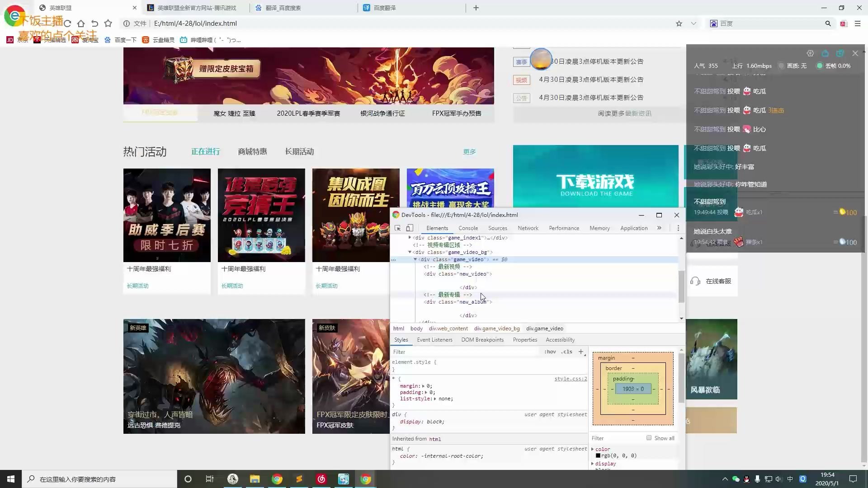Open File Explorer from taskbar
Viewport: 868px width, 488px height.
(255, 479)
